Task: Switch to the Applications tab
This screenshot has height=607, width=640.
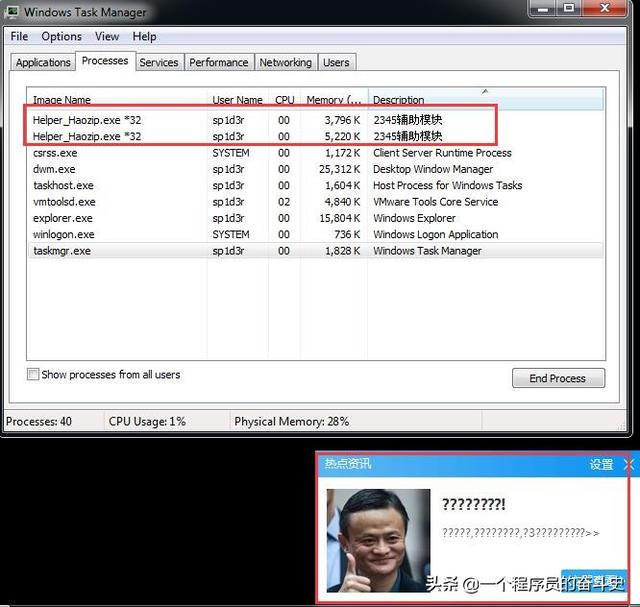Action: click(x=43, y=62)
